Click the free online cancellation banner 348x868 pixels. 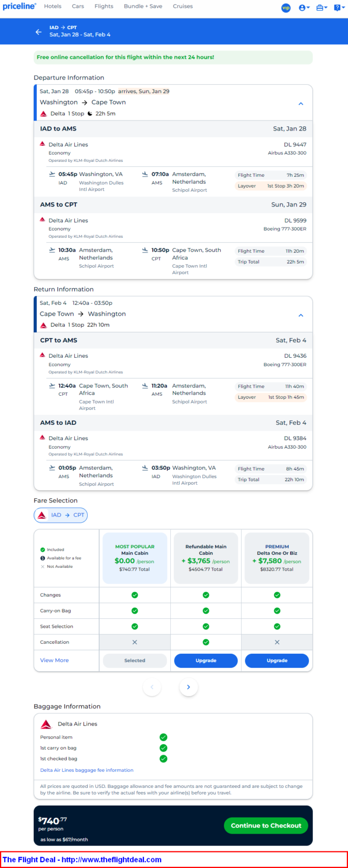[x=173, y=57]
